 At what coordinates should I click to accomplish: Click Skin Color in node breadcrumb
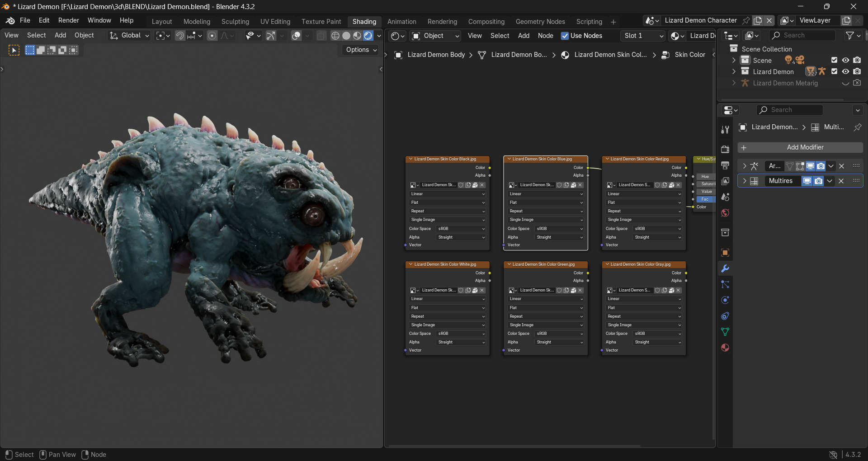[690, 55]
